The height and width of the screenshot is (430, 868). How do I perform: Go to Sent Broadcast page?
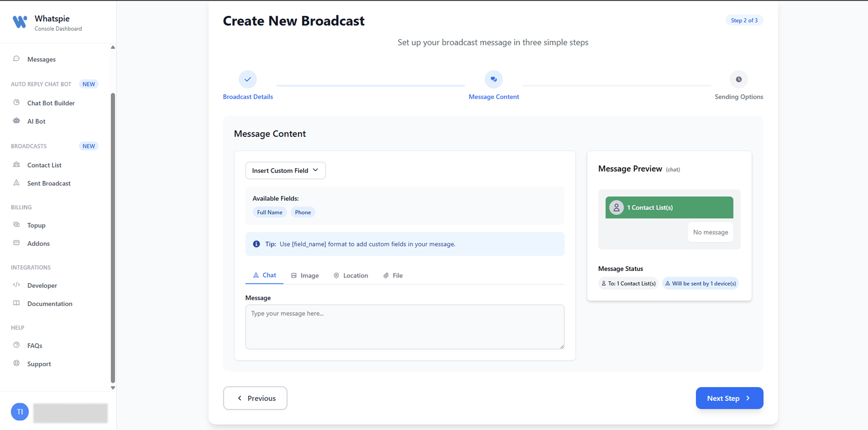point(49,183)
